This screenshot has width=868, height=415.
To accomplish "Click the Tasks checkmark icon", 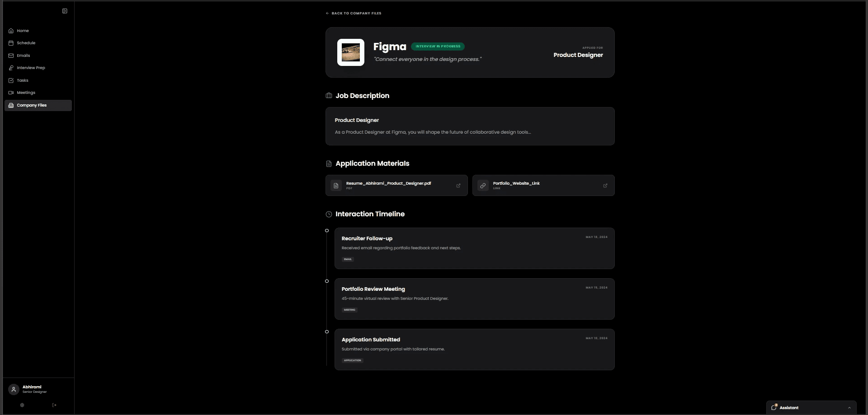I will (x=11, y=80).
